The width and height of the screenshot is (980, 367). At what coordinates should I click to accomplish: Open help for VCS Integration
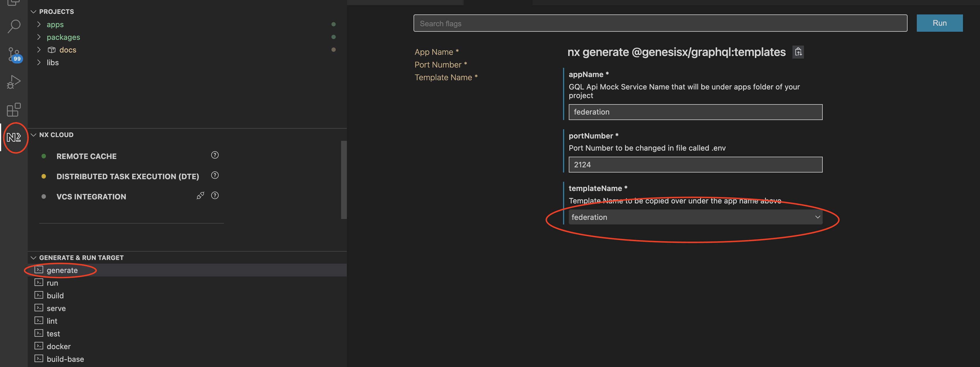point(215,196)
